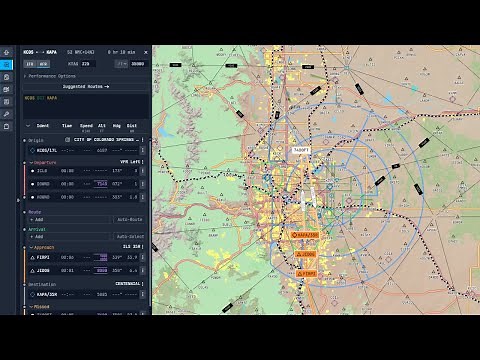Open options for third departure waypoint row
The image size is (480, 360).
tap(143, 197)
